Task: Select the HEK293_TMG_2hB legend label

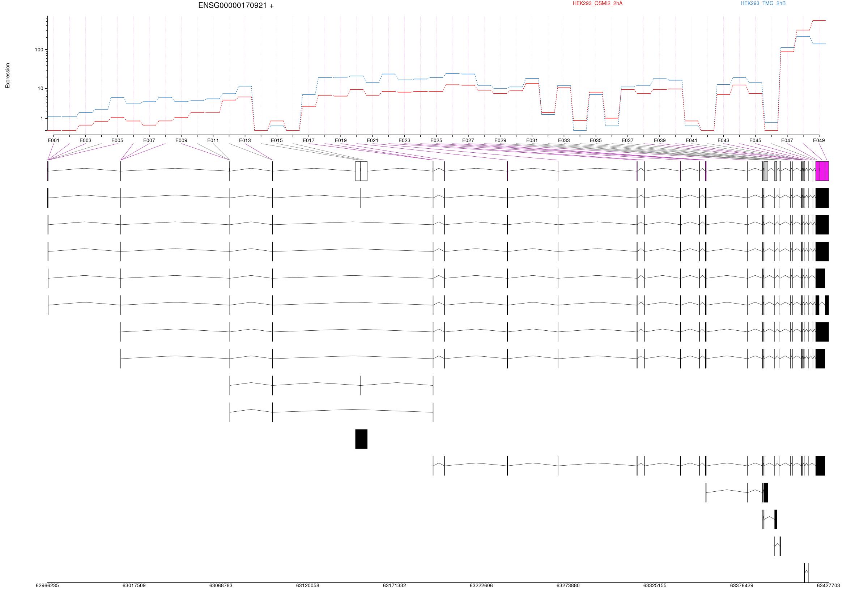Action: (763, 3)
